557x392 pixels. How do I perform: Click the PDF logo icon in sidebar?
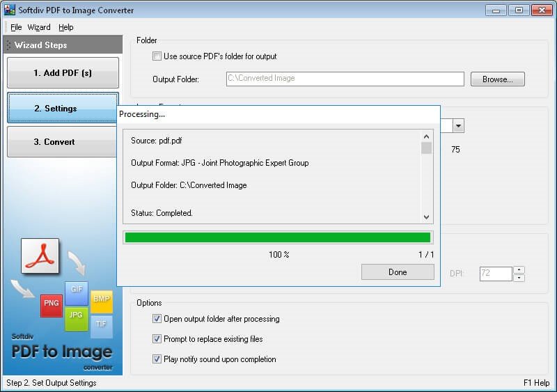coord(40,256)
